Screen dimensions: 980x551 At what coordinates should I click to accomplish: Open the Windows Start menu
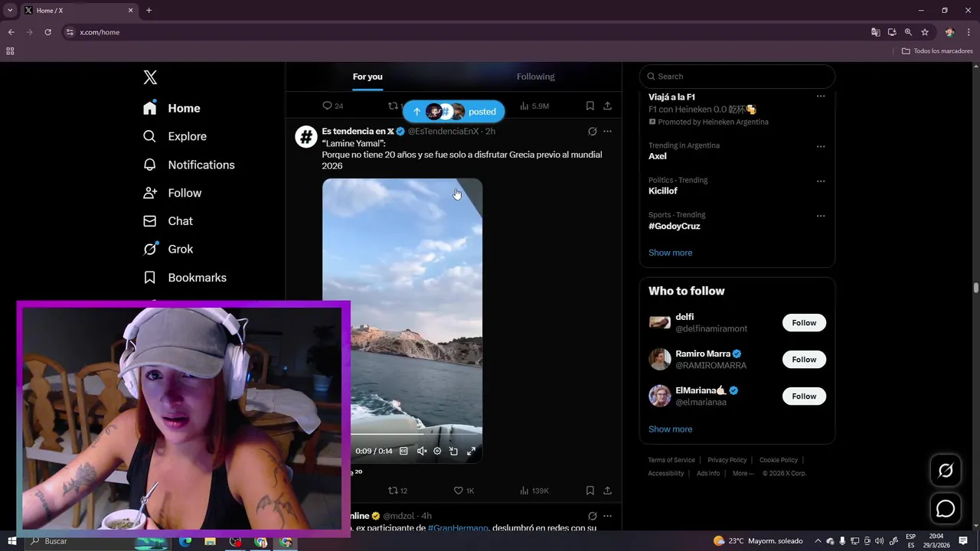pos(12,541)
